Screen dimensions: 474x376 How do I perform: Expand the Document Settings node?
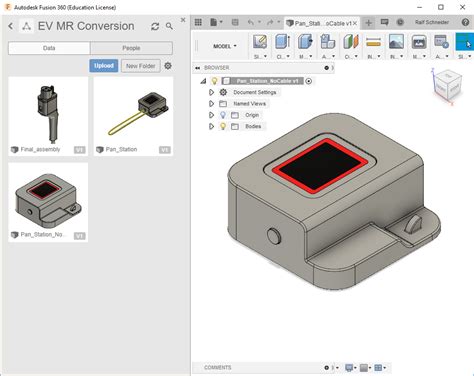(x=211, y=92)
